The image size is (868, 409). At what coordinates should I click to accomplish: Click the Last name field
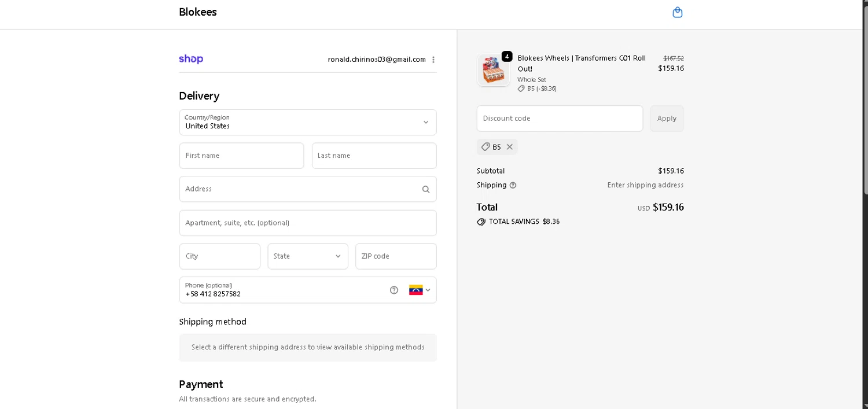[374, 156]
